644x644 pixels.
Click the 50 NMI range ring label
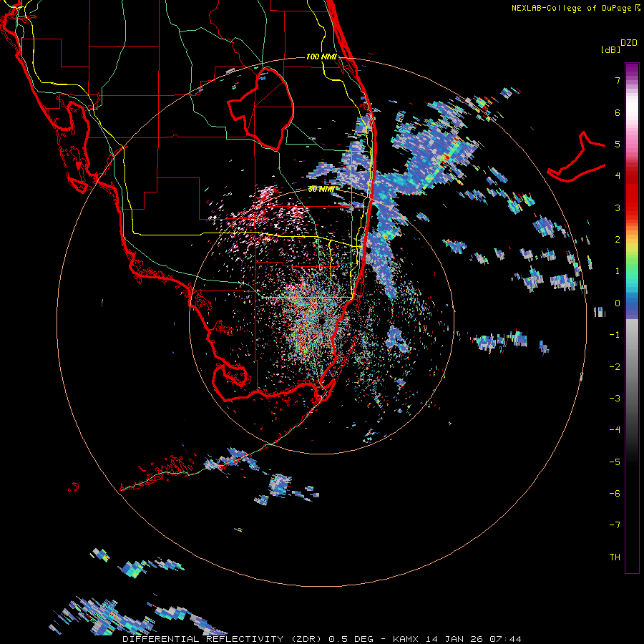click(x=321, y=189)
